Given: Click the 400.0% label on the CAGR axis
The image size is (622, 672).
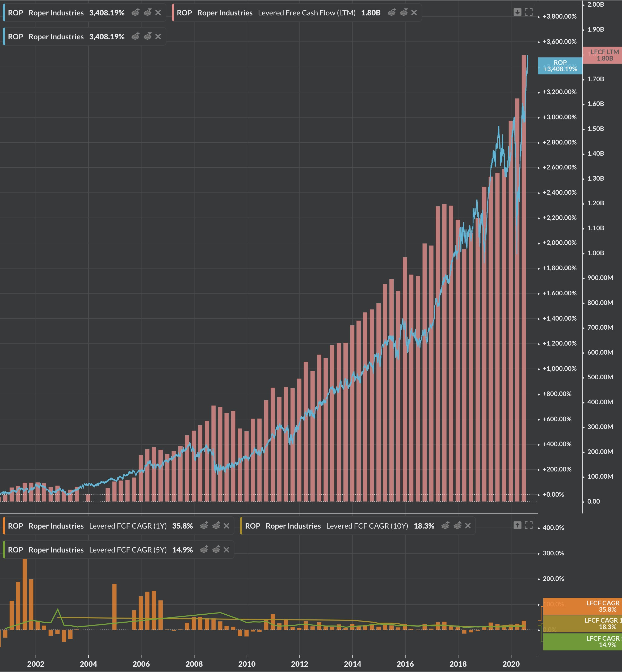Looking at the screenshot, I should click(x=553, y=528).
